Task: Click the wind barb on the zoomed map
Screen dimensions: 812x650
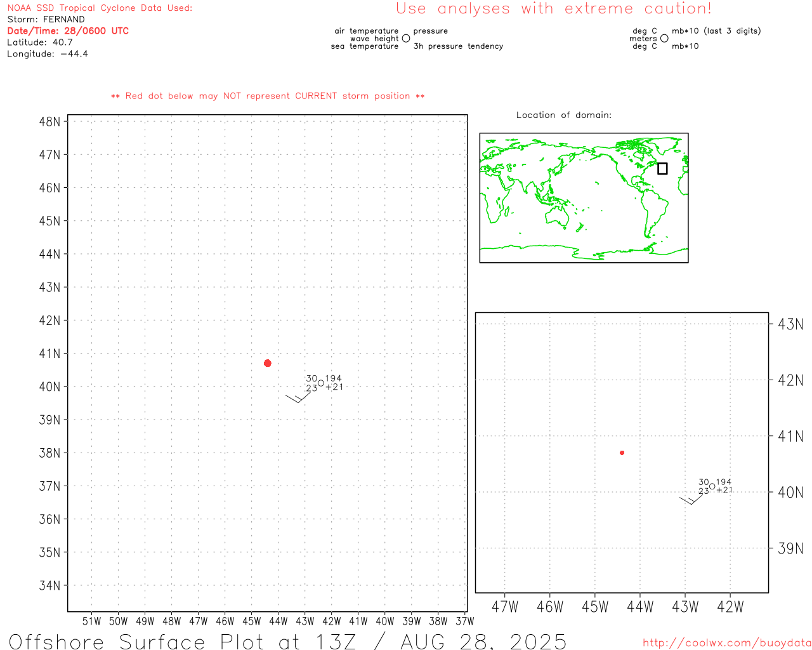Action: [x=691, y=500]
